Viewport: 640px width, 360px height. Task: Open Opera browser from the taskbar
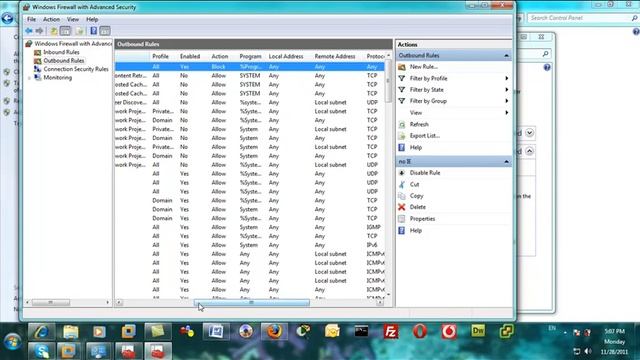[420, 331]
